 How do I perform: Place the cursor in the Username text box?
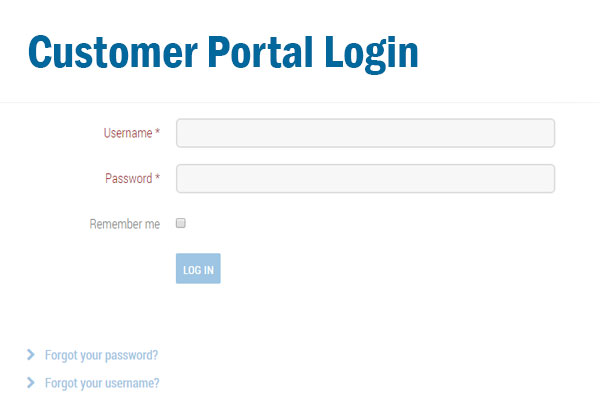pyautogui.click(x=365, y=133)
